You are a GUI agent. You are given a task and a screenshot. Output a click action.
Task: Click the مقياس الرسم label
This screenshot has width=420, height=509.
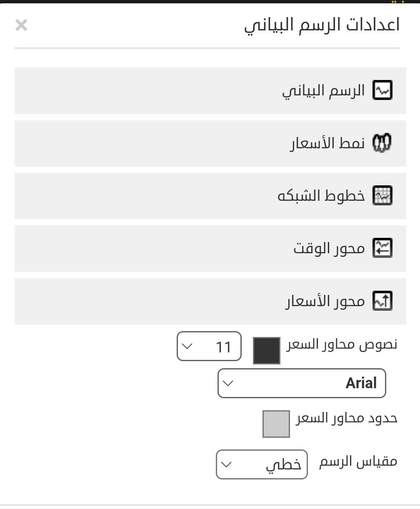tap(358, 462)
